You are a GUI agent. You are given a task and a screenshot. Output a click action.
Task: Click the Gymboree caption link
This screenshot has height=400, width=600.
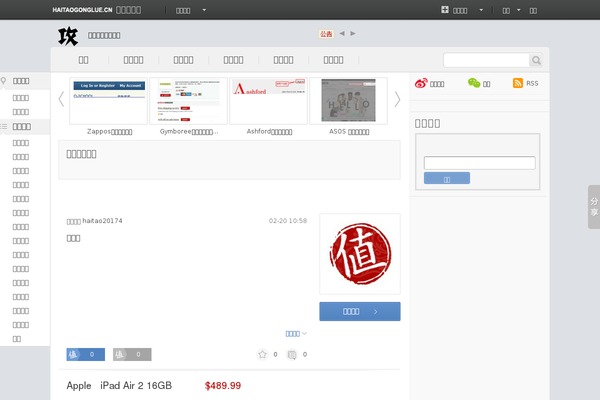(x=189, y=131)
